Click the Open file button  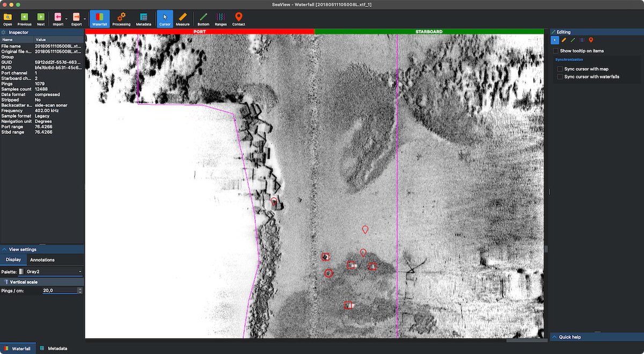[8, 17]
